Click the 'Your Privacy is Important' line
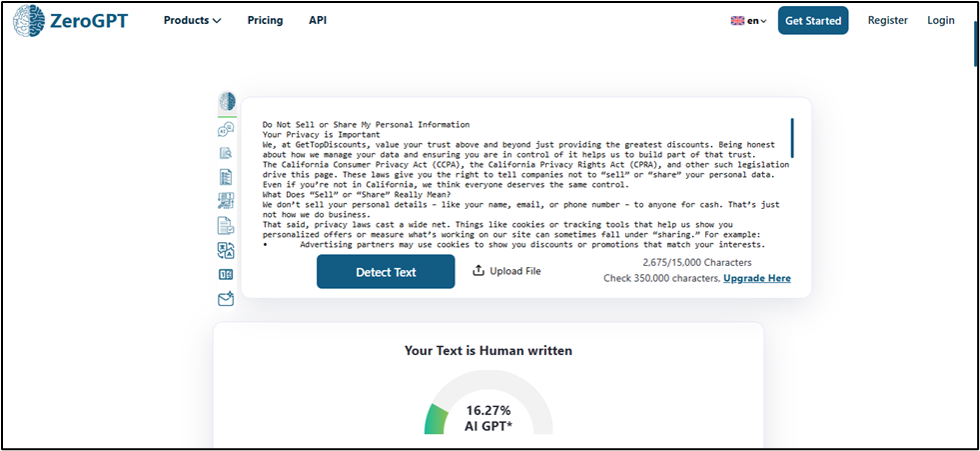Viewport: 980px width, 451px height. tap(322, 134)
